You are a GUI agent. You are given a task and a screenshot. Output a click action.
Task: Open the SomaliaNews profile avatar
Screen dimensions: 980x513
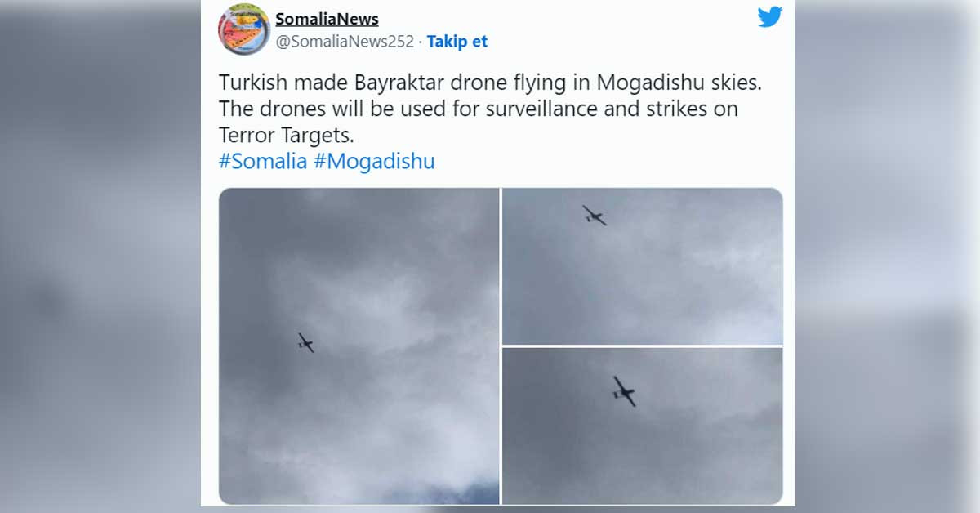click(x=244, y=29)
